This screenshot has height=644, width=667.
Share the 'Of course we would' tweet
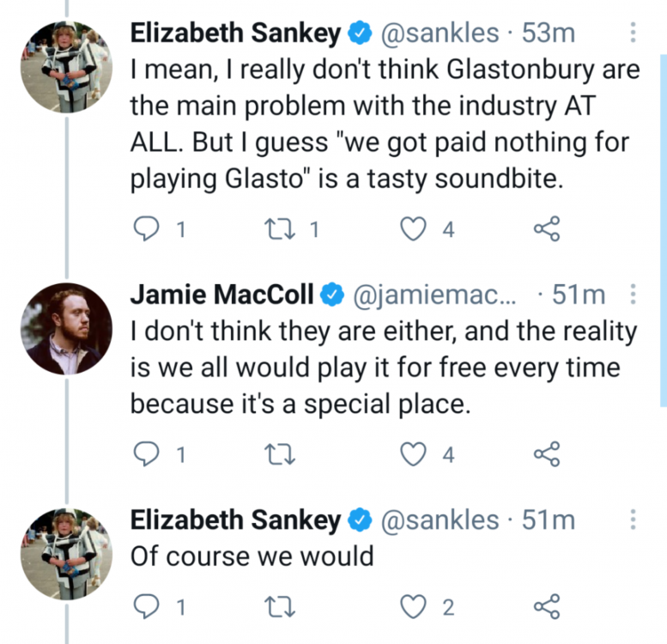pos(547,606)
